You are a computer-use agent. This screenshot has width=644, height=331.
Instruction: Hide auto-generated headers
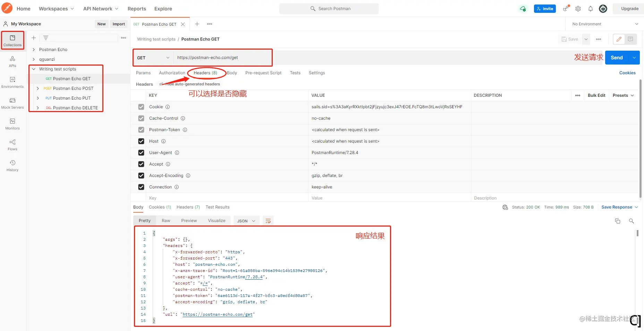(190, 84)
